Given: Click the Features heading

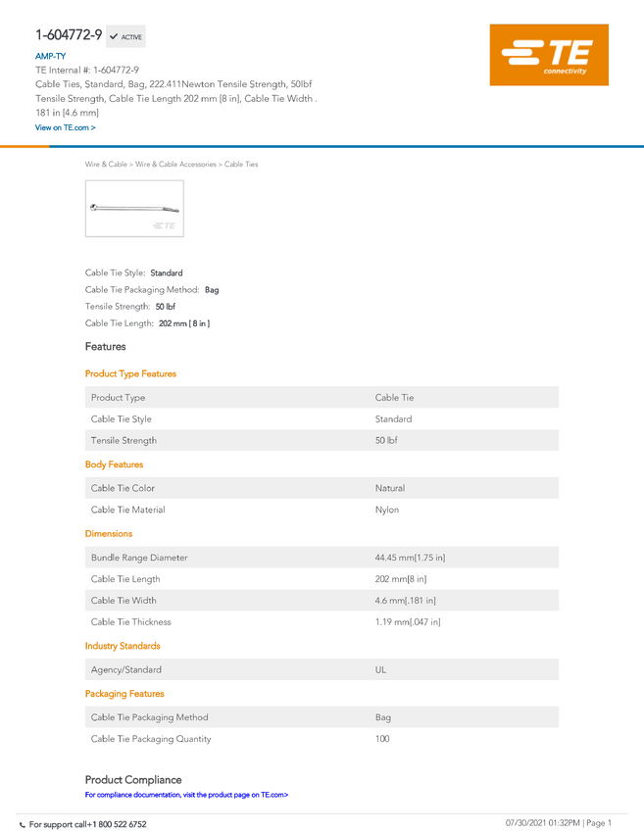Looking at the screenshot, I should 105,346.
